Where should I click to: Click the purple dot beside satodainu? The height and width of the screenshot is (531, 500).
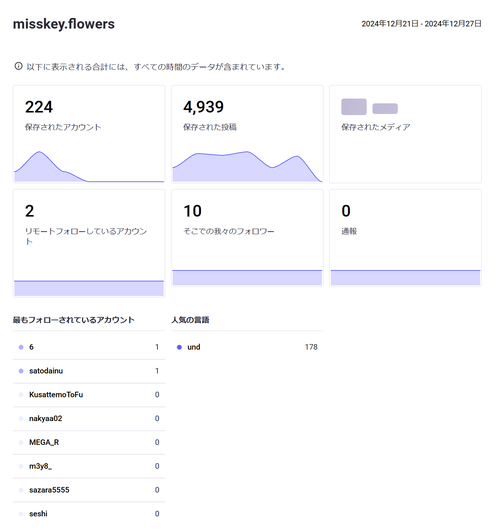21,371
